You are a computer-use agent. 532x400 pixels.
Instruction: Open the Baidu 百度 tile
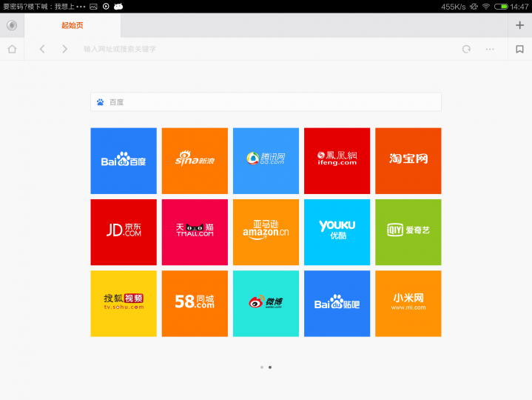point(124,161)
